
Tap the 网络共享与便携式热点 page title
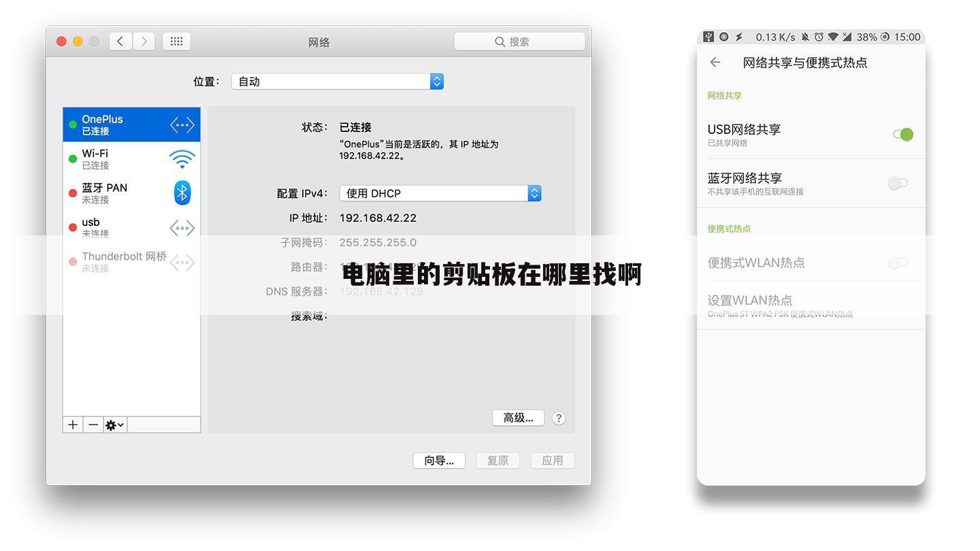[x=805, y=63]
